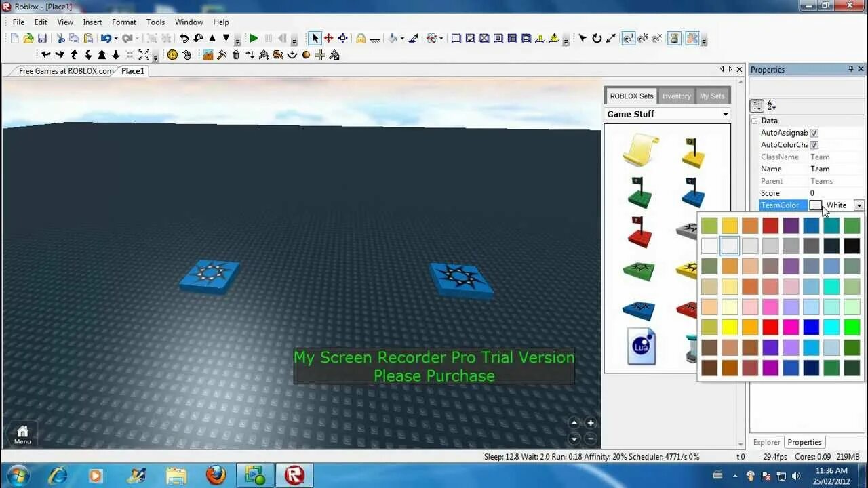Screen dimensions: 868x488
Task: Insert the blue spawn pad model
Action: click(x=639, y=310)
